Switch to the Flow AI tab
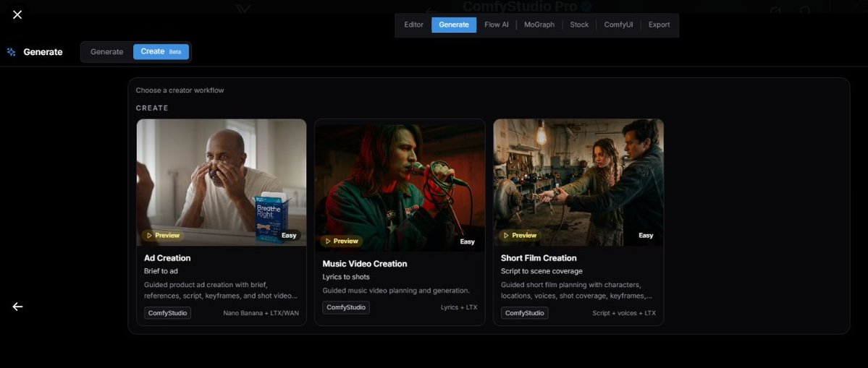This screenshot has height=368, width=868. click(x=496, y=25)
